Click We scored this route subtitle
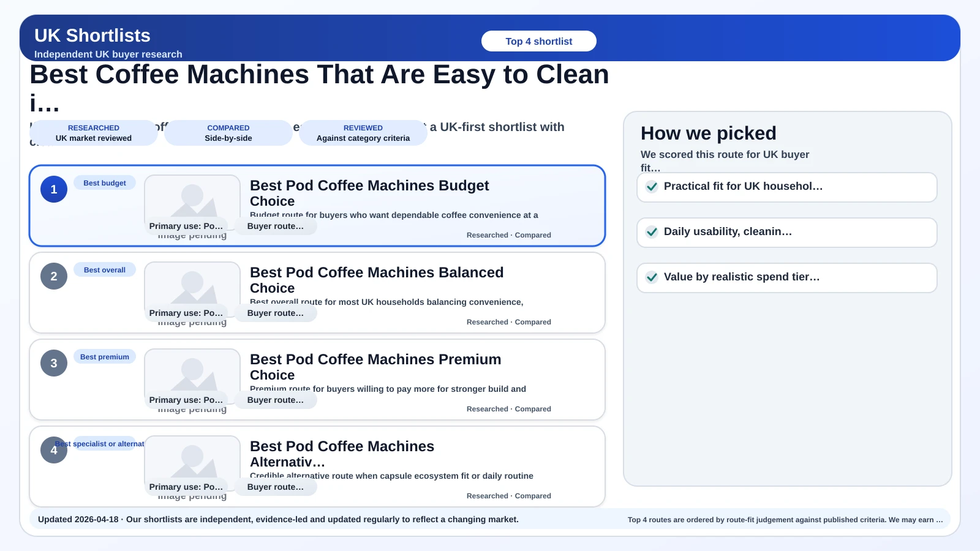The height and width of the screenshot is (551, 980). 725,160
